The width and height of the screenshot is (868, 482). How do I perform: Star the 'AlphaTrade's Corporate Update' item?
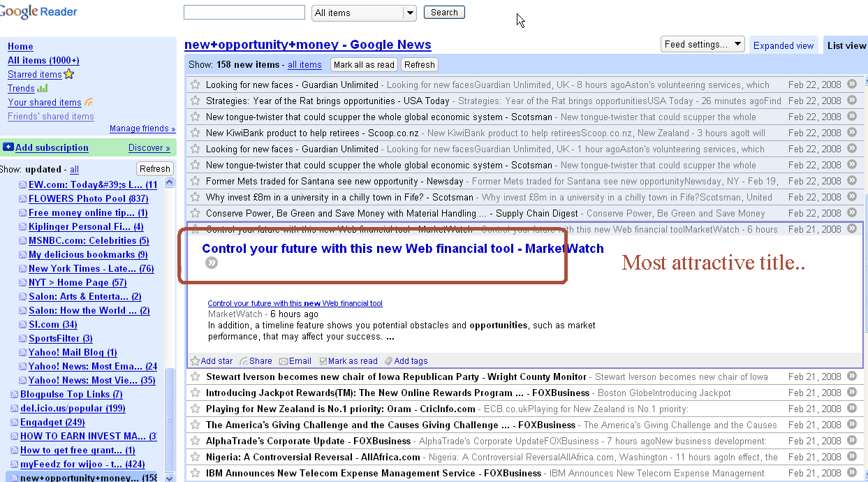(x=196, y=441)
